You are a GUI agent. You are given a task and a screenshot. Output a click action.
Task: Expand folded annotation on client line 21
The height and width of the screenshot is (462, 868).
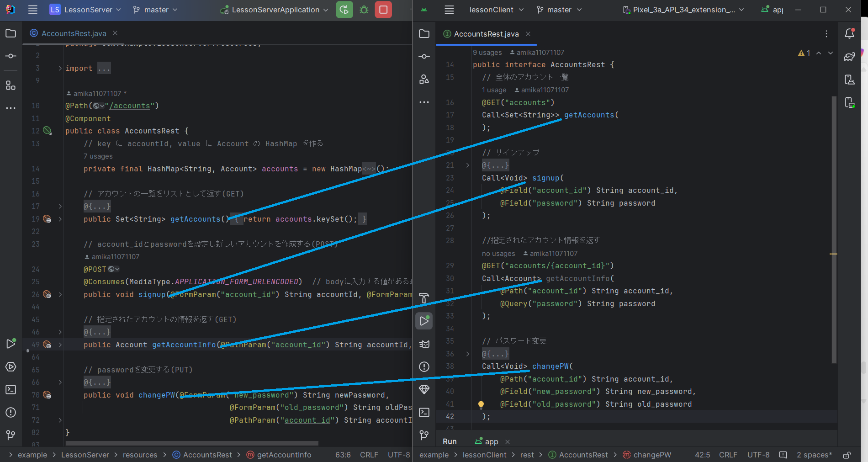pyautogui.click(x=467, y=165)
